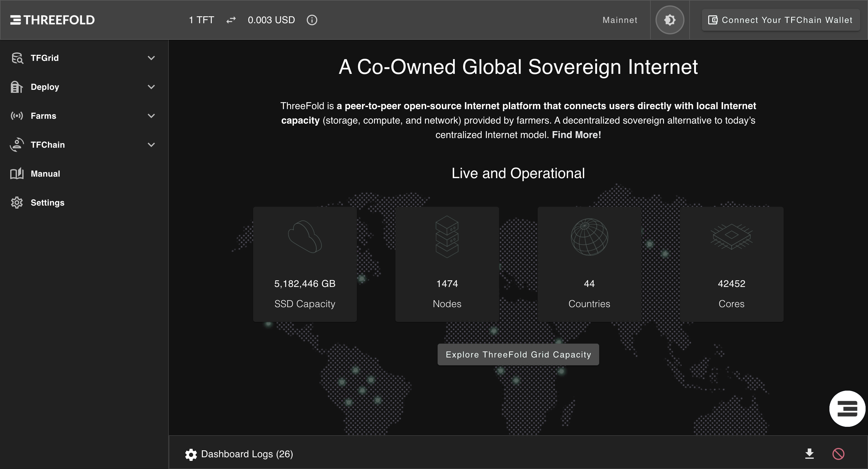The image size is (868, 469).
Task: Expand the TFChain section chevron
Action: (x=151, y=145)
